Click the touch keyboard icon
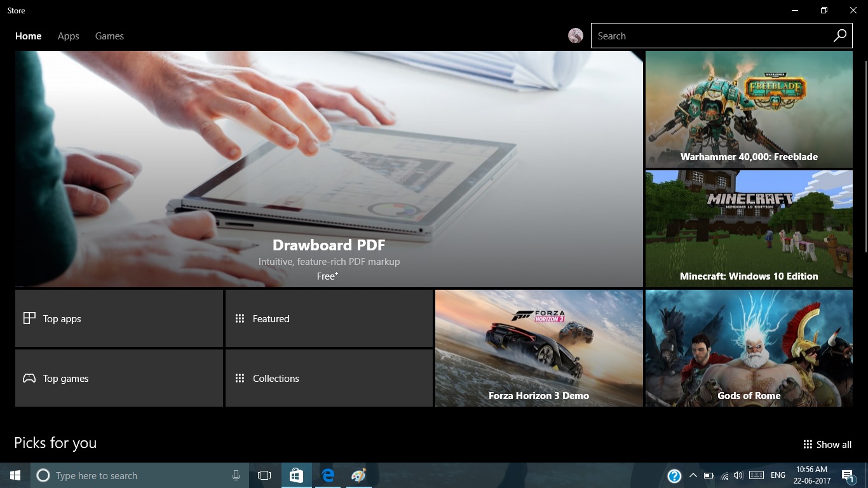868x488 pixels. pos(756,475)
